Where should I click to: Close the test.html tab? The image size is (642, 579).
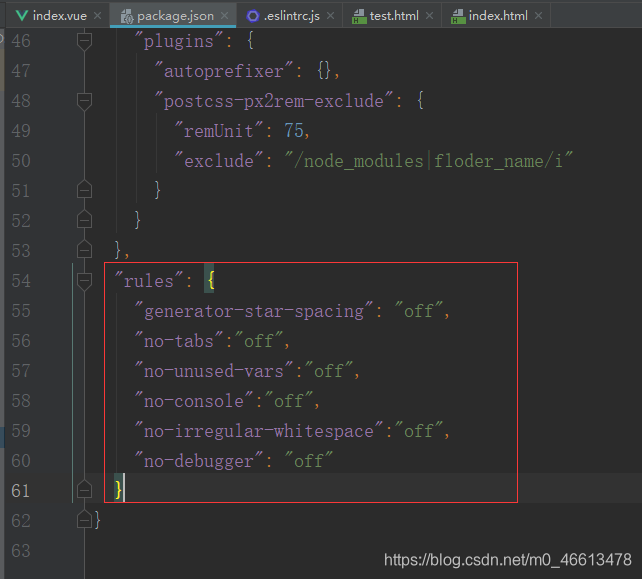point(430,16)
